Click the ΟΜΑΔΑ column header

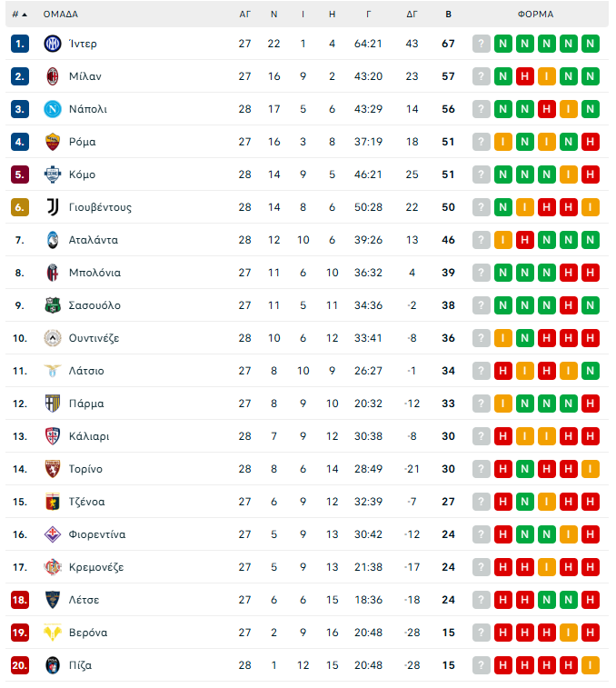pos(60,15)
